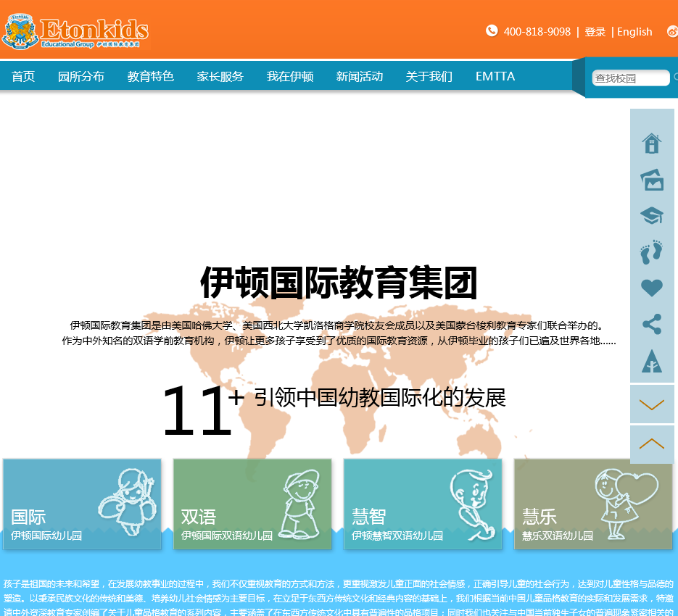Screen dimensions: 678x616
Task: Switch language via English link
Action: pos(634,32)
